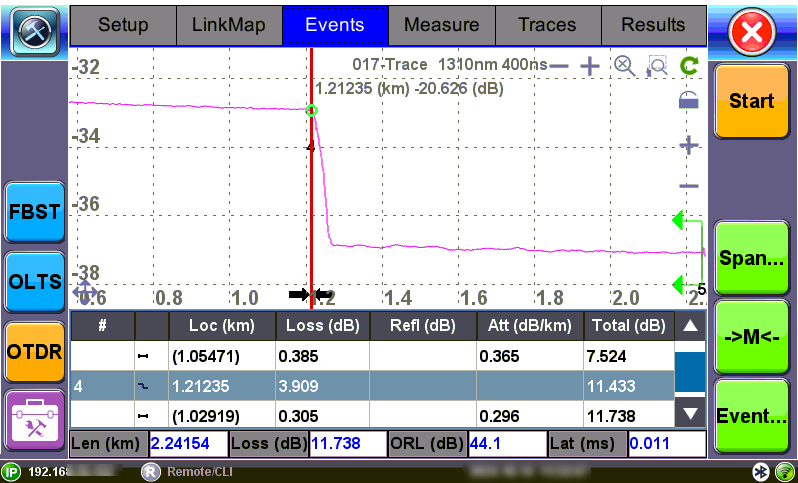
Task: Click the vertical zoom in plus icon
Action: 688,145
